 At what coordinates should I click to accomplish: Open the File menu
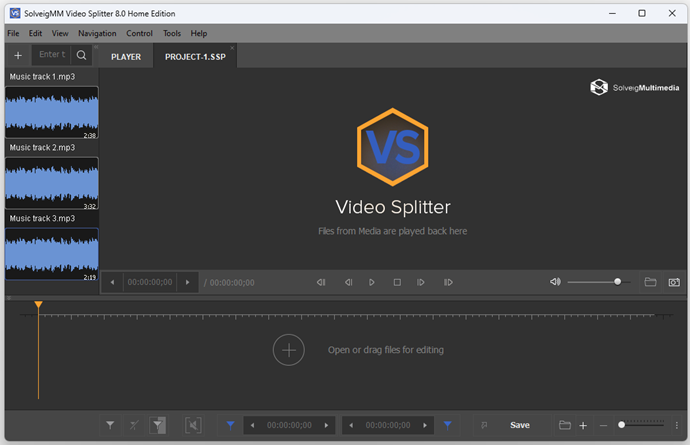(x=13, y=33)
